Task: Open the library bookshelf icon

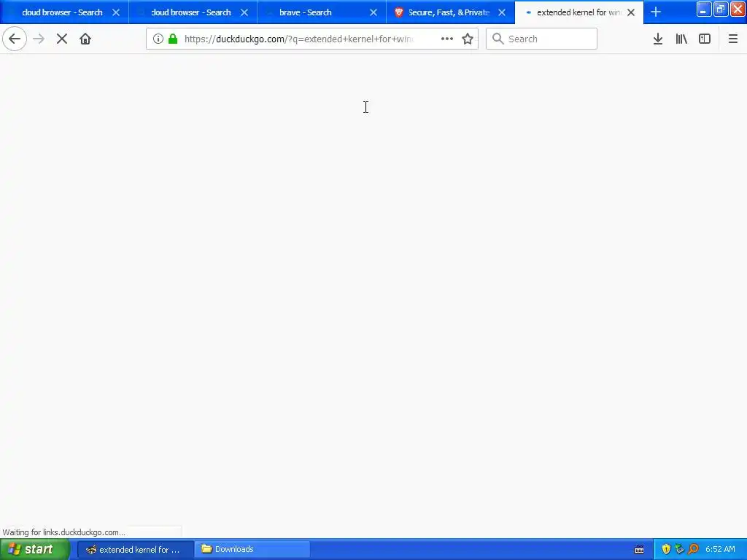Action: 681,39
